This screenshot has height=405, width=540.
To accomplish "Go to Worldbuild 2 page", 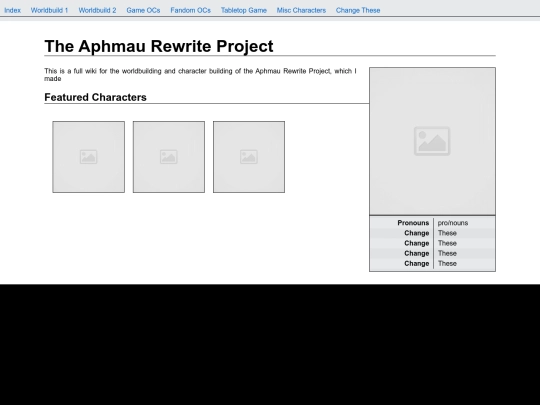I will [x=97, y=10].
